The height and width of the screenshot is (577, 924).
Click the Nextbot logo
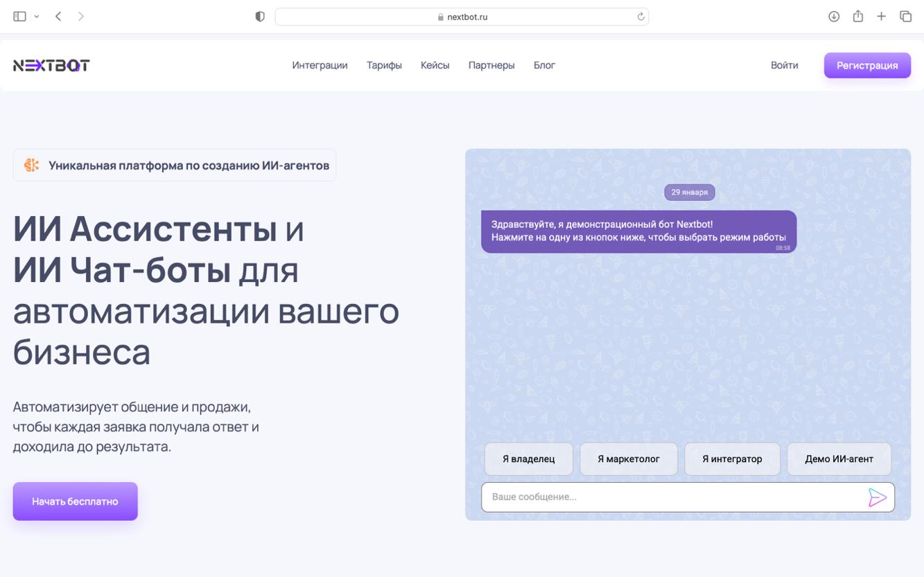51,64
